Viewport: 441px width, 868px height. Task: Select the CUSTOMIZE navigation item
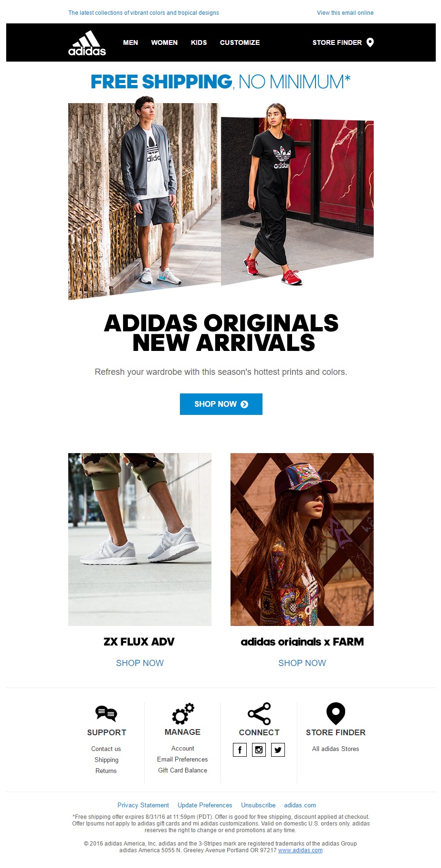pyautogui.click(x=240, y=42)
